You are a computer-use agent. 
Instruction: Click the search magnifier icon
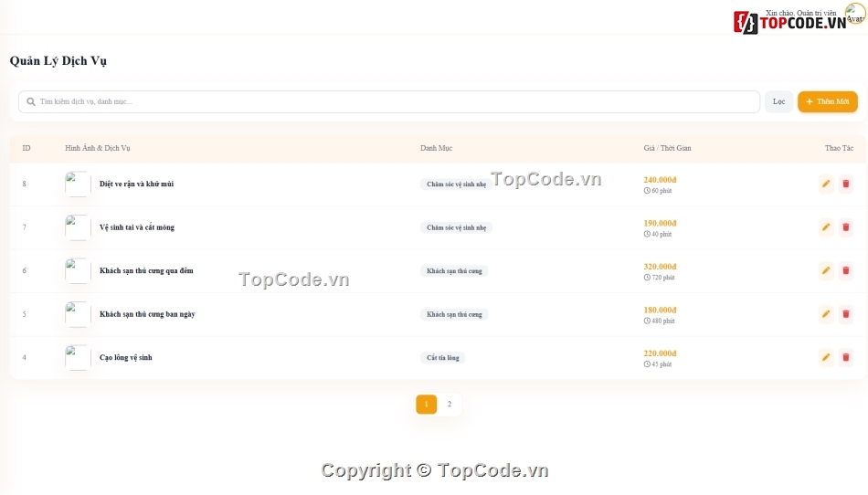tap(31, 101)
